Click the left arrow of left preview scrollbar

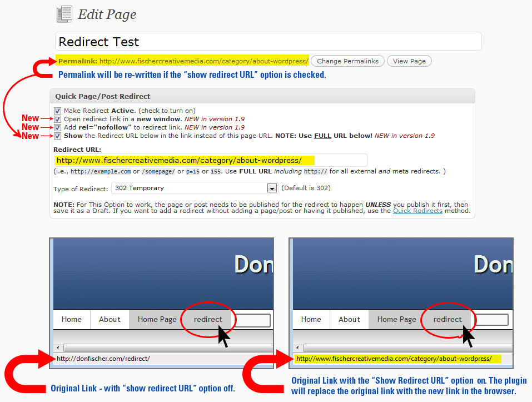[x=58, y=348]
